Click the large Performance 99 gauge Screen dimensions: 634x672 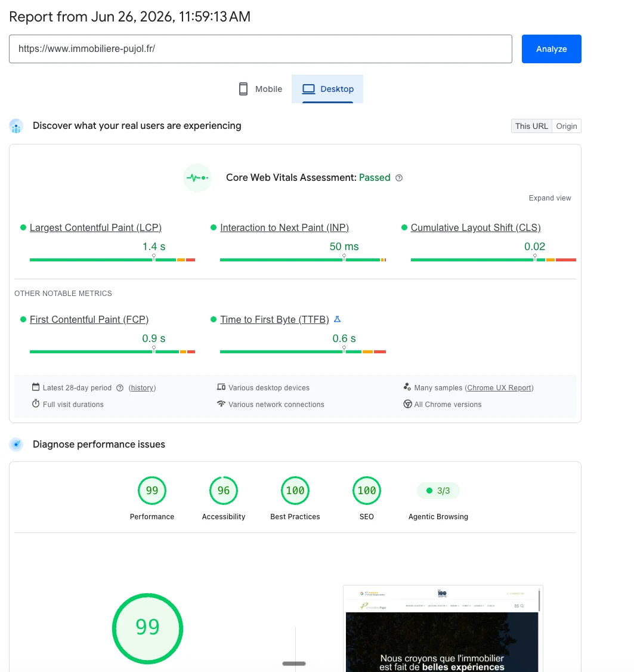click(x=147, y=628)
